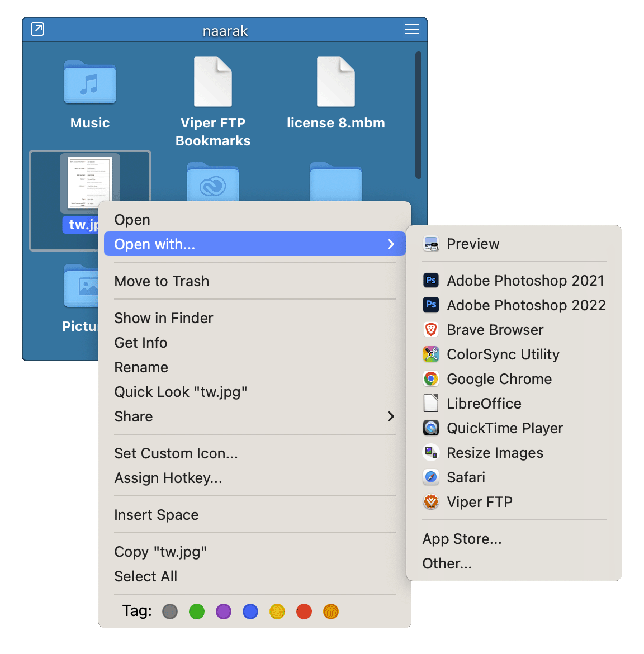Expand the Open with... submenu arrow
The height and width of the screenshot is (654, 644).
tap(391, 244)
